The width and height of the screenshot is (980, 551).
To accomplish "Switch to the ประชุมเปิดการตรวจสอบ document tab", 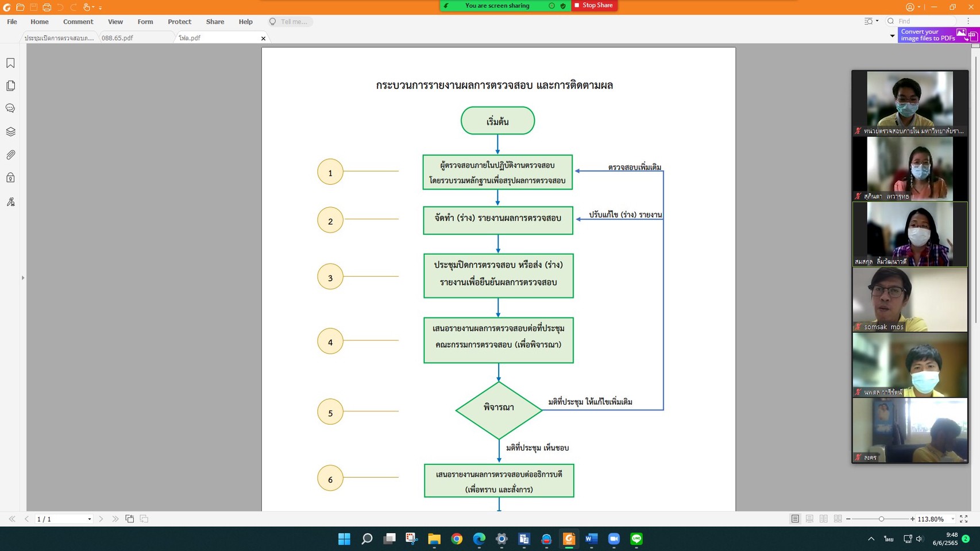I will pos(59,38).
